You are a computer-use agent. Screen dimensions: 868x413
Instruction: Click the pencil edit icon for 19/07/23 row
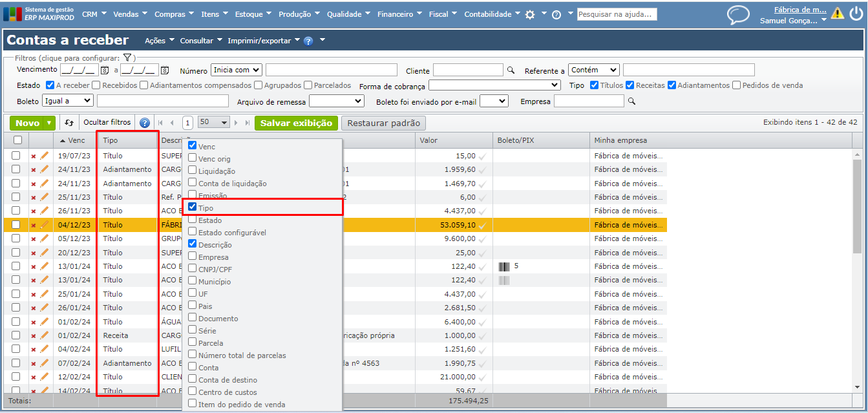click(x=45, y=156)
